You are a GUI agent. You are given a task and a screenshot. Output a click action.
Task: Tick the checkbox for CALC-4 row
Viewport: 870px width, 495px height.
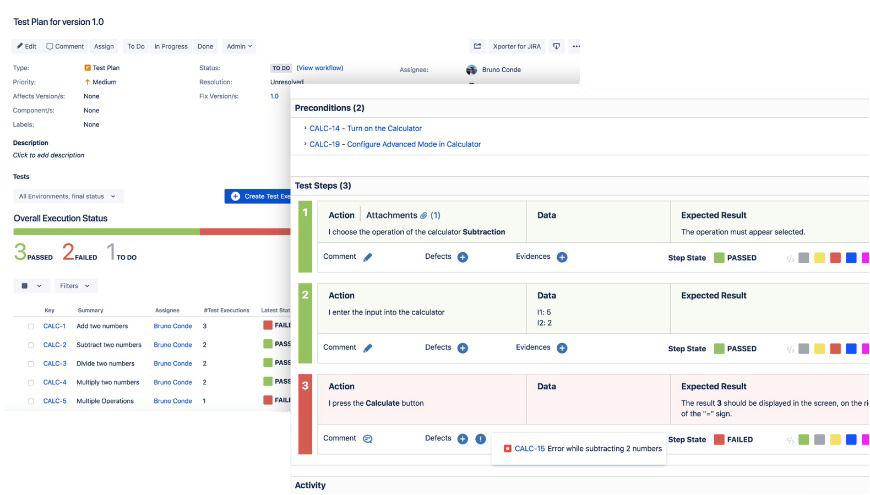pyautogui.click(x=31, y=382)
